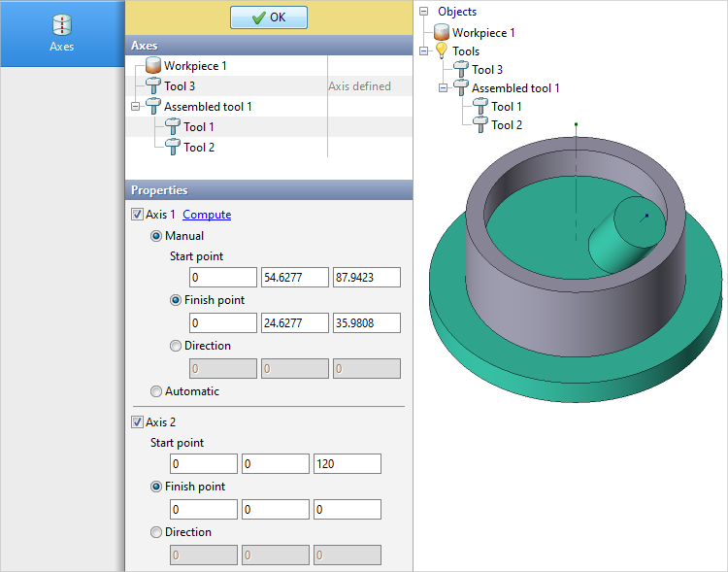The width and height of the screenshot is (728, 572).
Task: Select Tool 1 icon in Objects tree
Action: 480,106
